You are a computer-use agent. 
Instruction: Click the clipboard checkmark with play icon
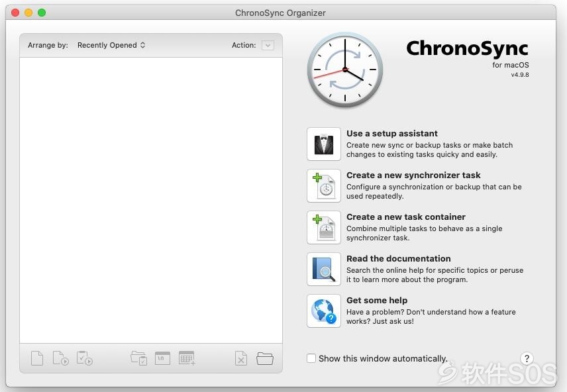(84, 358)
